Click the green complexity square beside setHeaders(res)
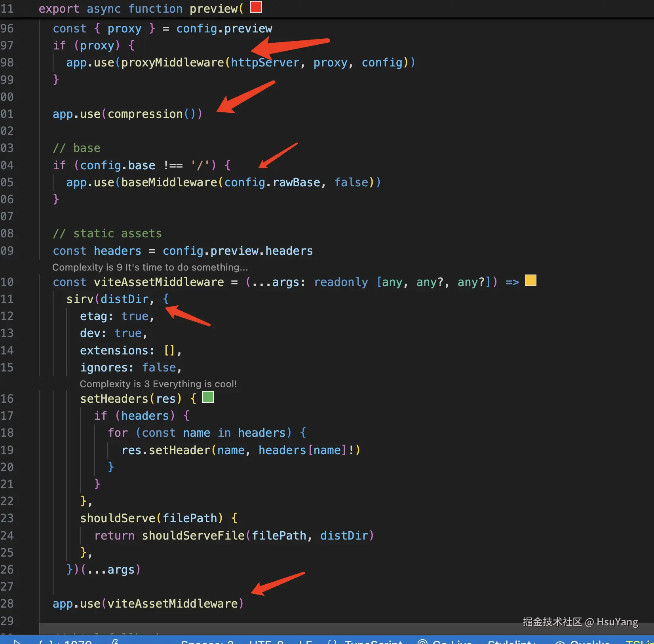Screen dimensions: 654x644 point(208,397)
